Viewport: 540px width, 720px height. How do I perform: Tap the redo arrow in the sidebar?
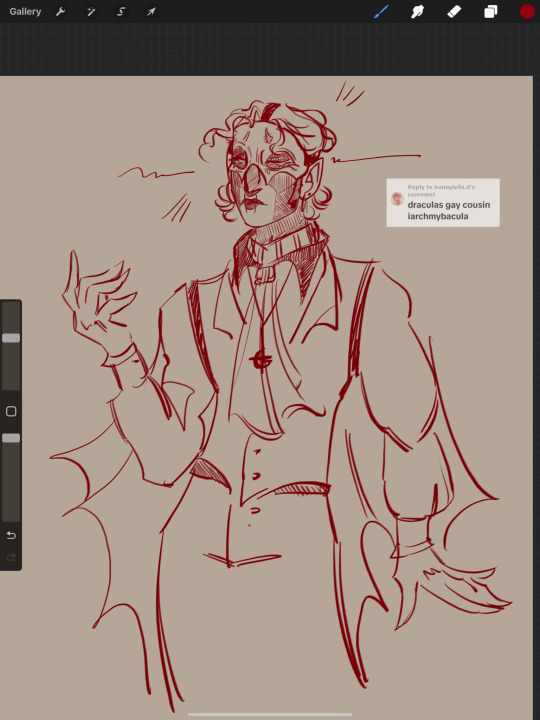pyautogui.click(x=11, y=557)
